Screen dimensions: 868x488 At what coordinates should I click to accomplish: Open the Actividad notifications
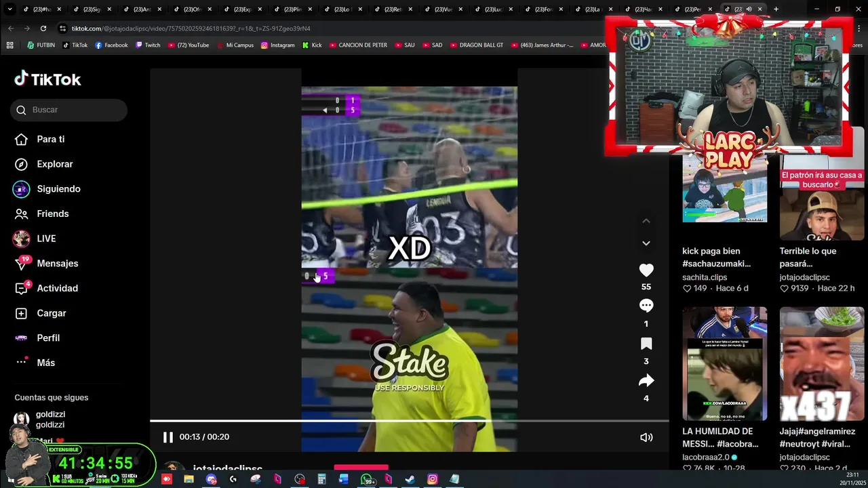point(47,288)
